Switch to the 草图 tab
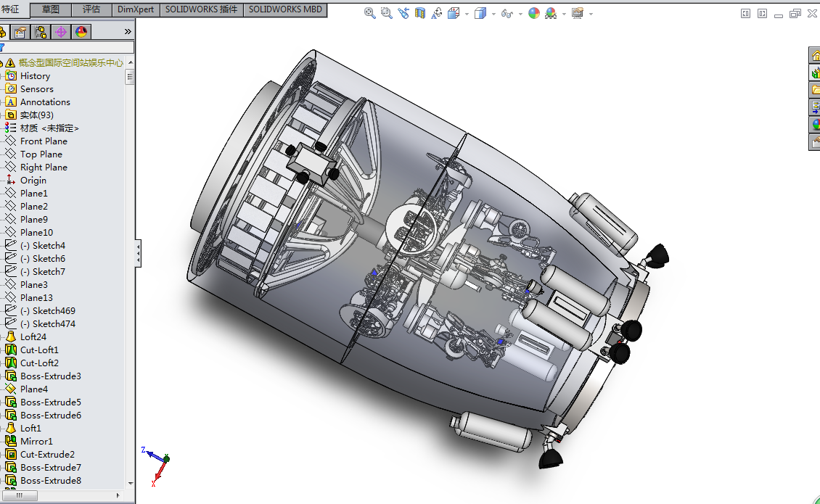This screenshot has height=504, width=820. [x=51, y=9]
